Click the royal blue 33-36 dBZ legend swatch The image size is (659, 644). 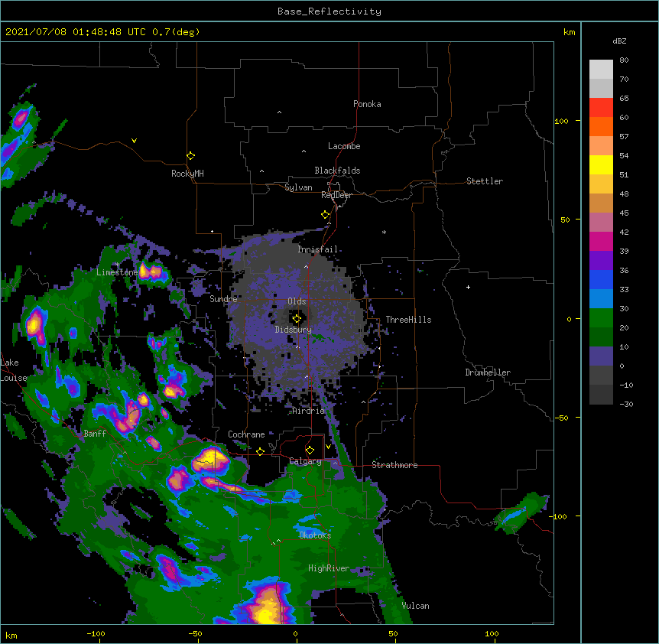(601, 279)
